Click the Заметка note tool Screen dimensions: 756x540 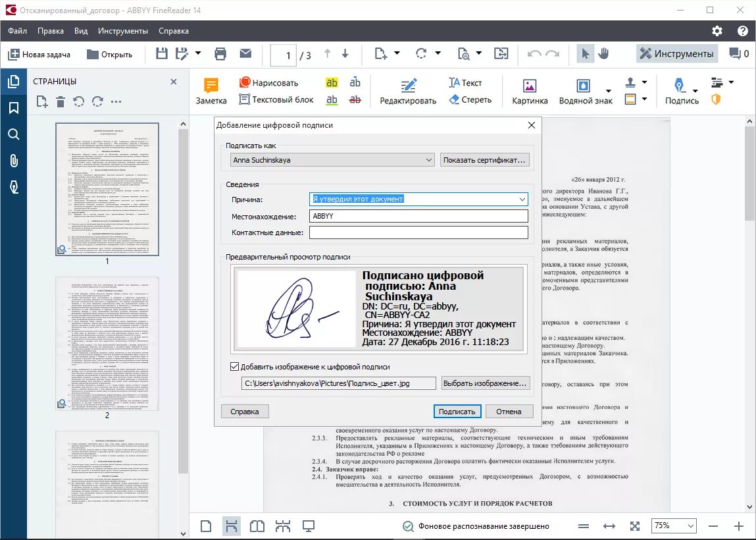[211, 91]
